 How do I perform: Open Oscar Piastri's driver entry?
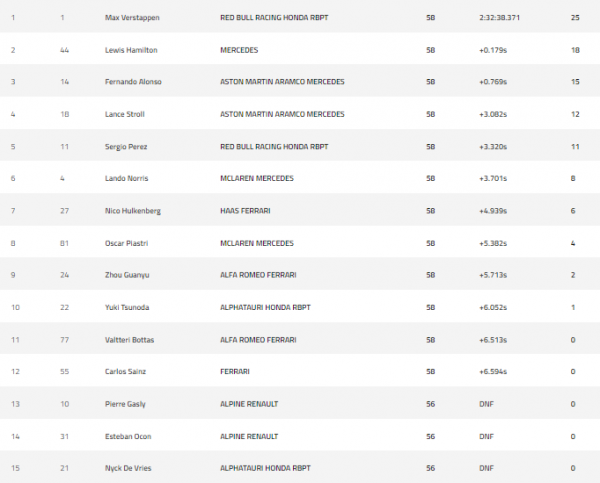[x=126, y=243]
